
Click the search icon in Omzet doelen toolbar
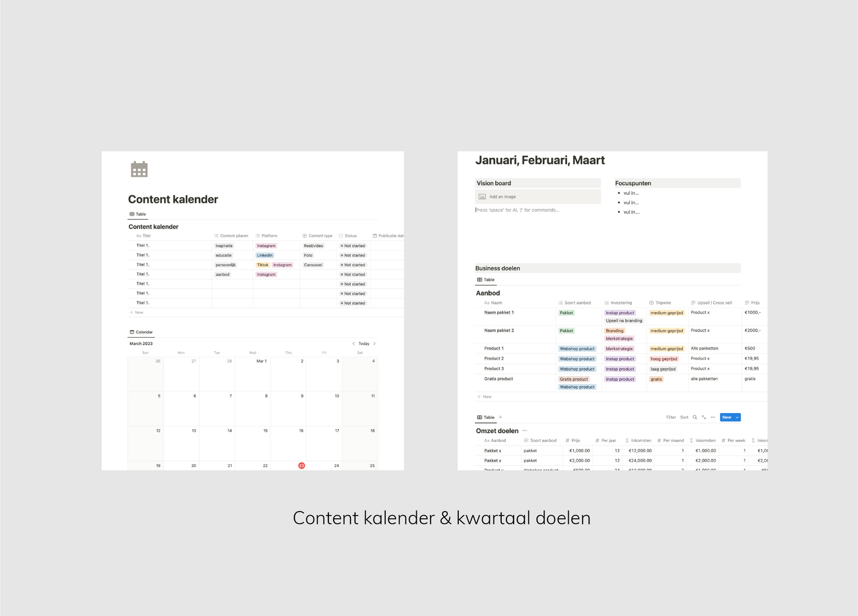tap(695, 417)
